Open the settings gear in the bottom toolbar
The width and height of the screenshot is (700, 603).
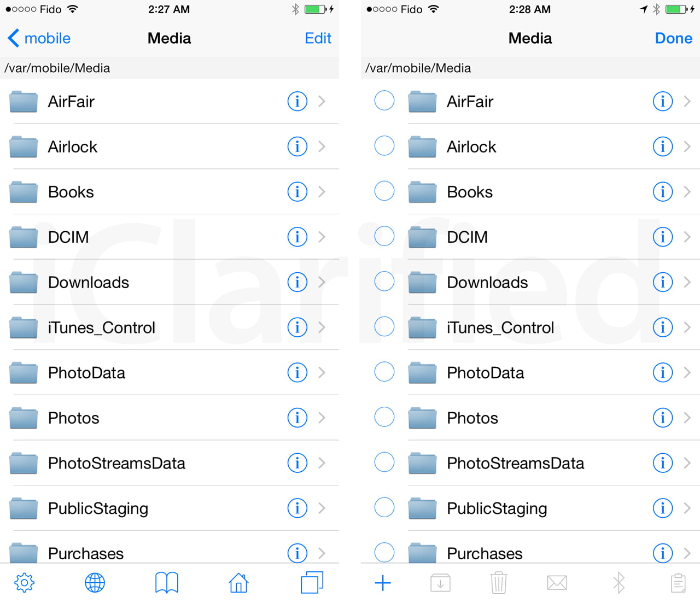24,583
